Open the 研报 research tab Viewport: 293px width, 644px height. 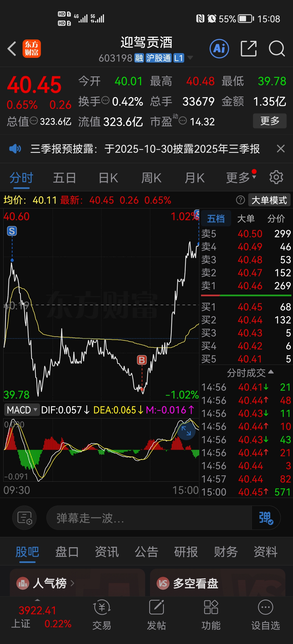point(186,552)
